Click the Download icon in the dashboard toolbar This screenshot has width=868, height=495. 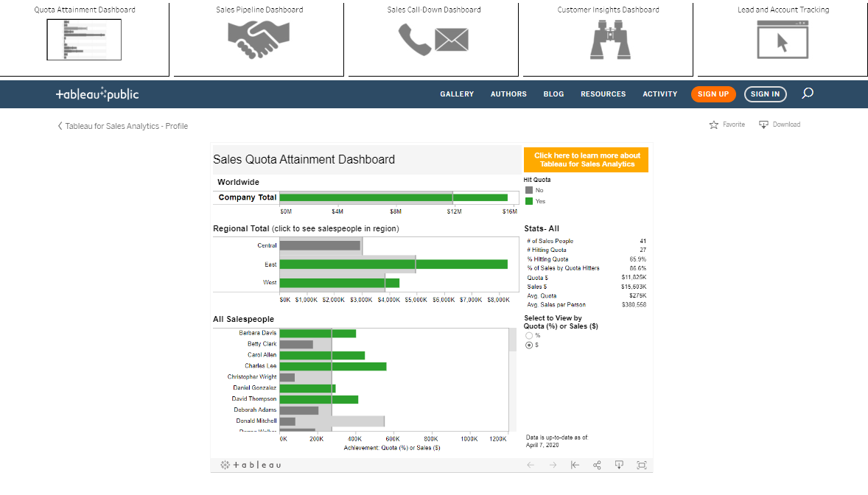619,465
